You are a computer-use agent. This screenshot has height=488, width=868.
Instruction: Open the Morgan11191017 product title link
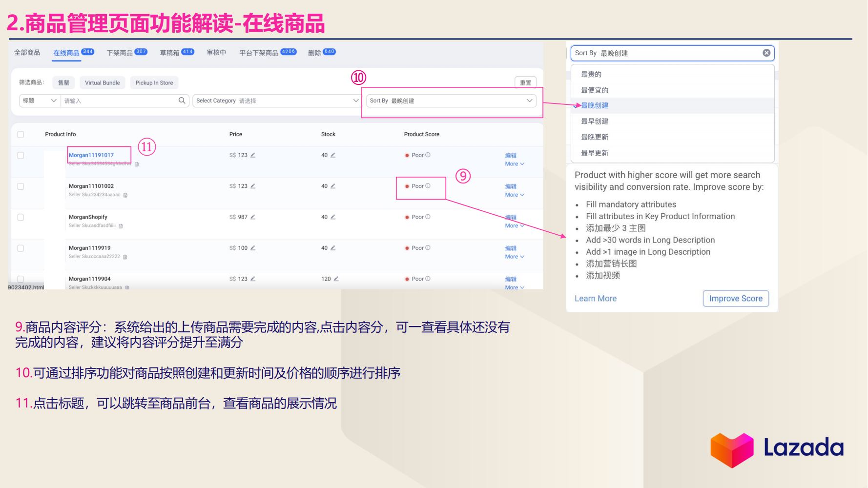tap(91, 155)
